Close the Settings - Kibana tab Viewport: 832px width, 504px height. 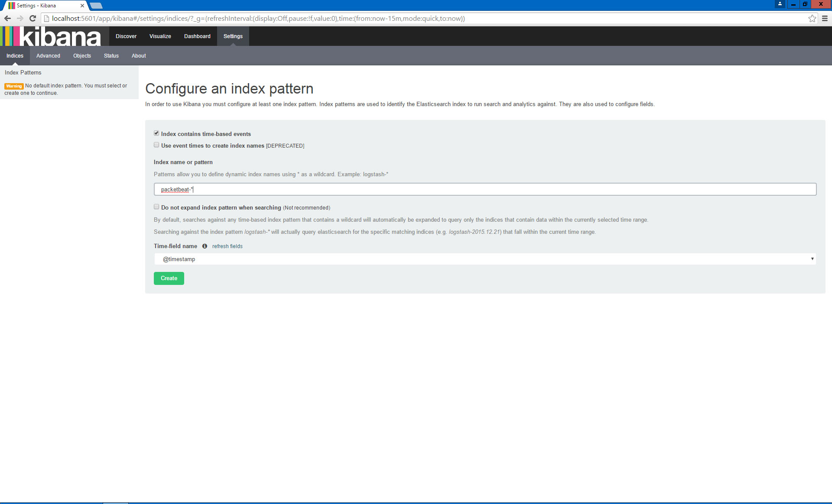click(x=82, y=6)
